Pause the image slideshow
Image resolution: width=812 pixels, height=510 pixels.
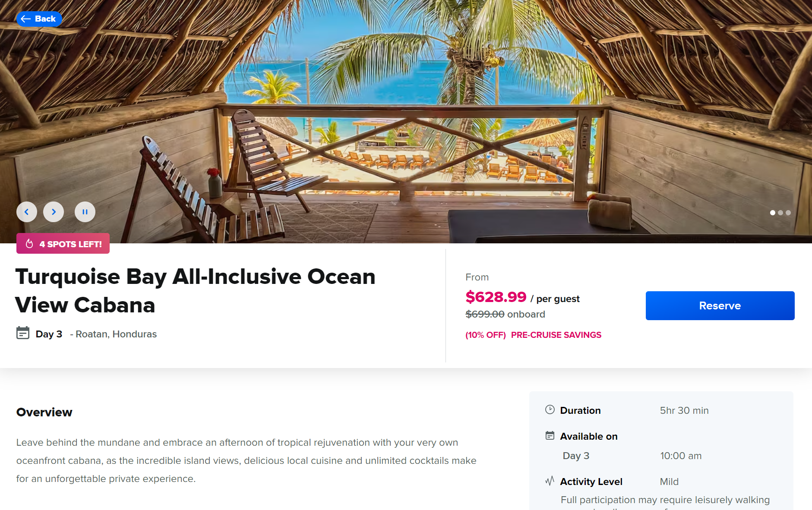[x=85, y=212]
